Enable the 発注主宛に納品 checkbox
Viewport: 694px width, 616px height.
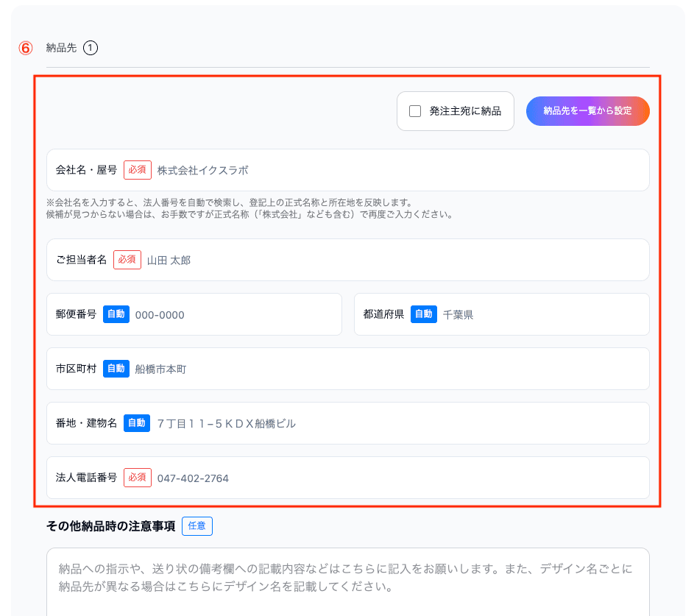coord(415,111)
